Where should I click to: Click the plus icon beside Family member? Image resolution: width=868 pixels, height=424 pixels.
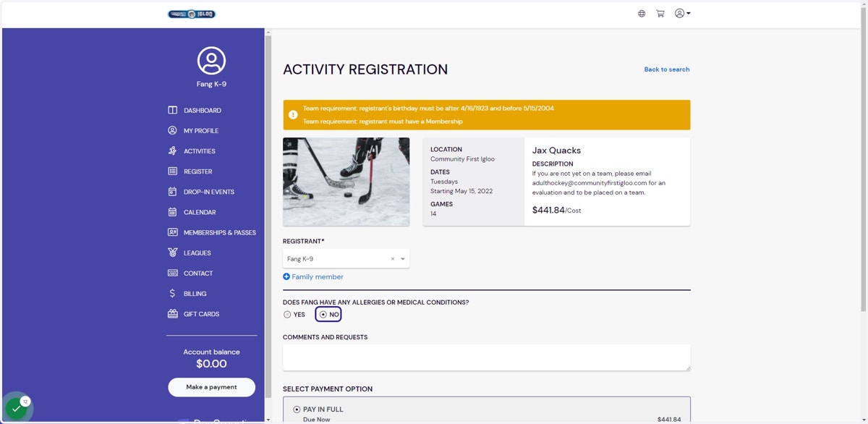coord(286,276)
